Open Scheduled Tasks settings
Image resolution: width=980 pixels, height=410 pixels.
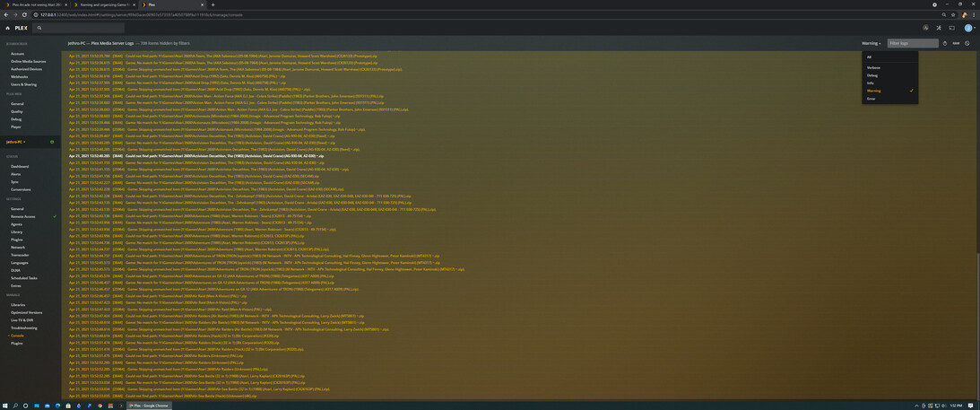pyautogui.click(x=23, y=277)
